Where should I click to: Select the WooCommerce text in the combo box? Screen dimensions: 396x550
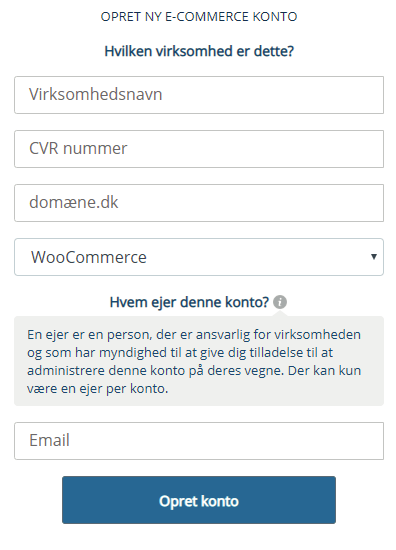[89, 257]
